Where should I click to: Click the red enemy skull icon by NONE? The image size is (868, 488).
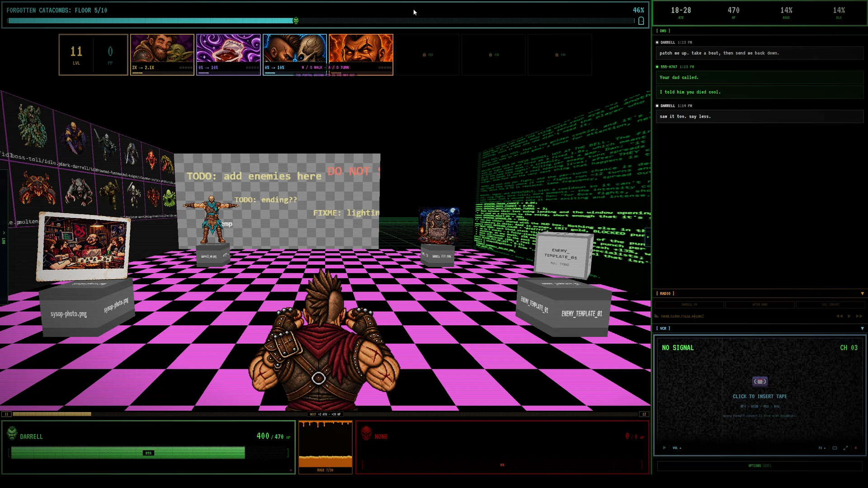tap(367, 433)
